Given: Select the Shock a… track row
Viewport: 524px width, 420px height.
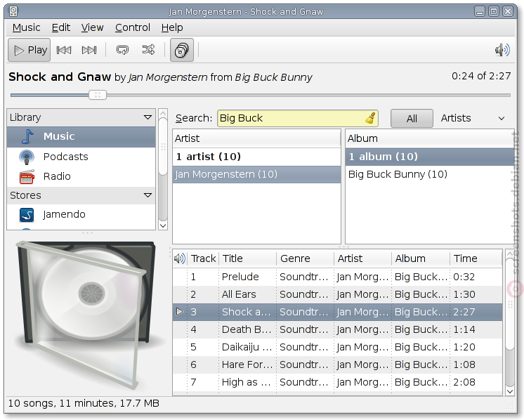Looking at the screenshot, I should pyautogui.click(x=338, y=312).
